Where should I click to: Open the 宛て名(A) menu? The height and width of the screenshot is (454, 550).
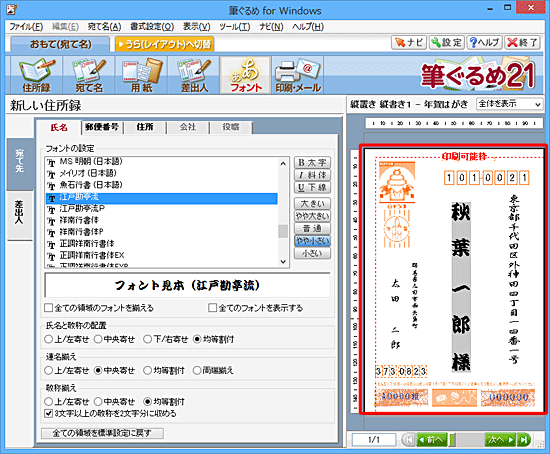104,27
